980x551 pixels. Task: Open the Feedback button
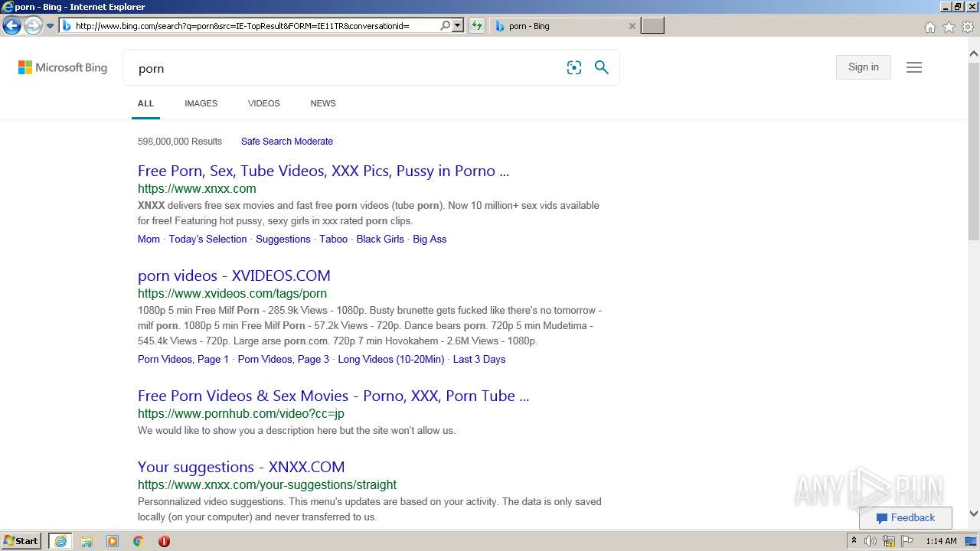(x=906, y=518)
